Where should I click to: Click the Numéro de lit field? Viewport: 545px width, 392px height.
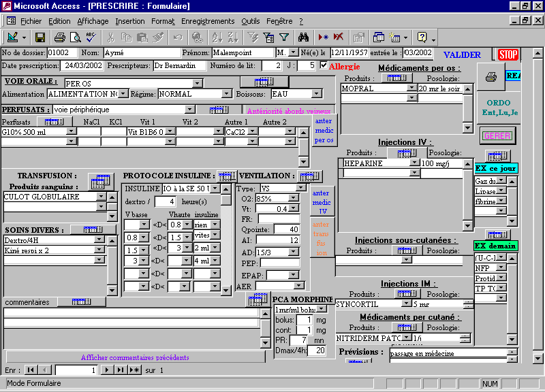271,65
